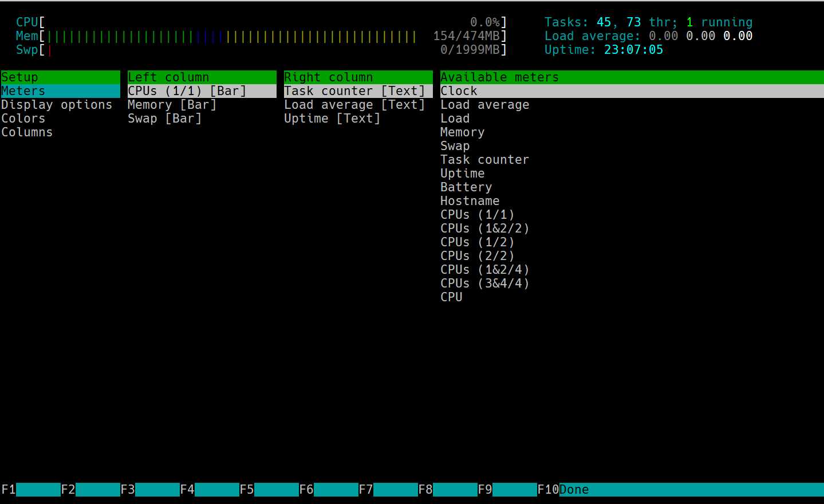824x504 pixels.
Task: Click the Tasks counter readout
Action: click(648, 23)
